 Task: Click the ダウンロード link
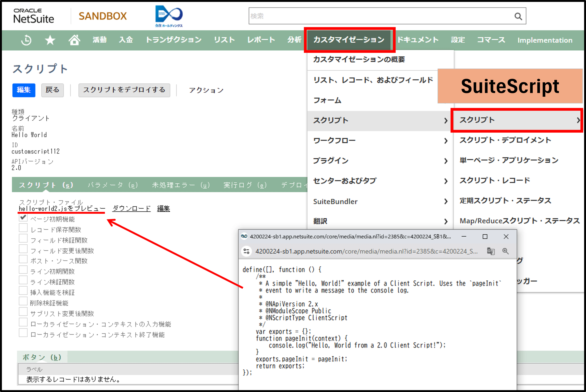coord(131,209)
